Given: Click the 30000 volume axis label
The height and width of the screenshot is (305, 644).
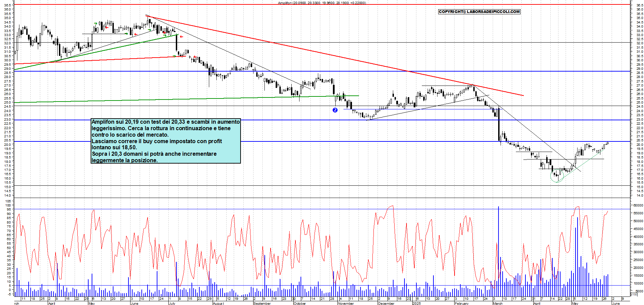Looking at the screenshot, I should click(x=638, y=252).
